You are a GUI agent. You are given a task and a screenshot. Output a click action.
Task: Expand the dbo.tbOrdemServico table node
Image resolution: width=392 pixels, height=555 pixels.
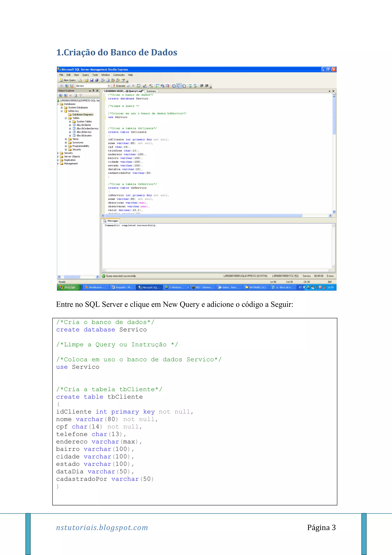(70, 129)
